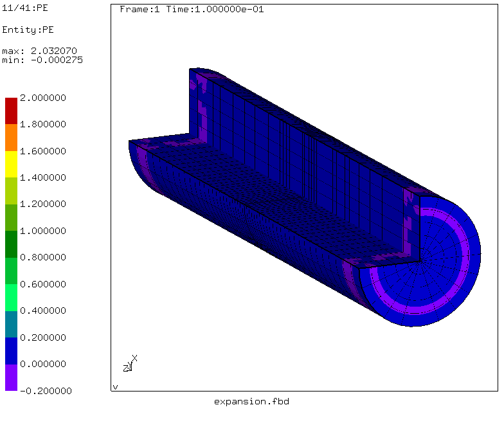Screen dimensions: 504x432
Task: Click the legend value 1.600000
Action: (43, 151)
